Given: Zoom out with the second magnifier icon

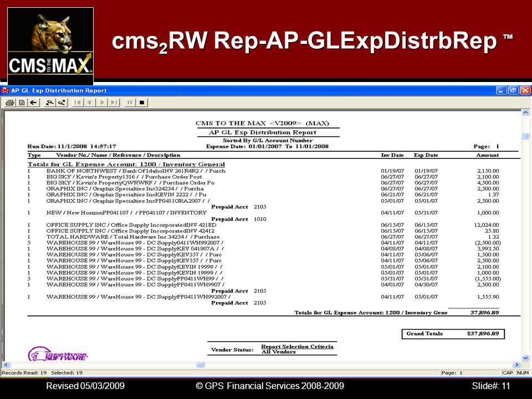Looking at the screenshot, I should point(62,102).
